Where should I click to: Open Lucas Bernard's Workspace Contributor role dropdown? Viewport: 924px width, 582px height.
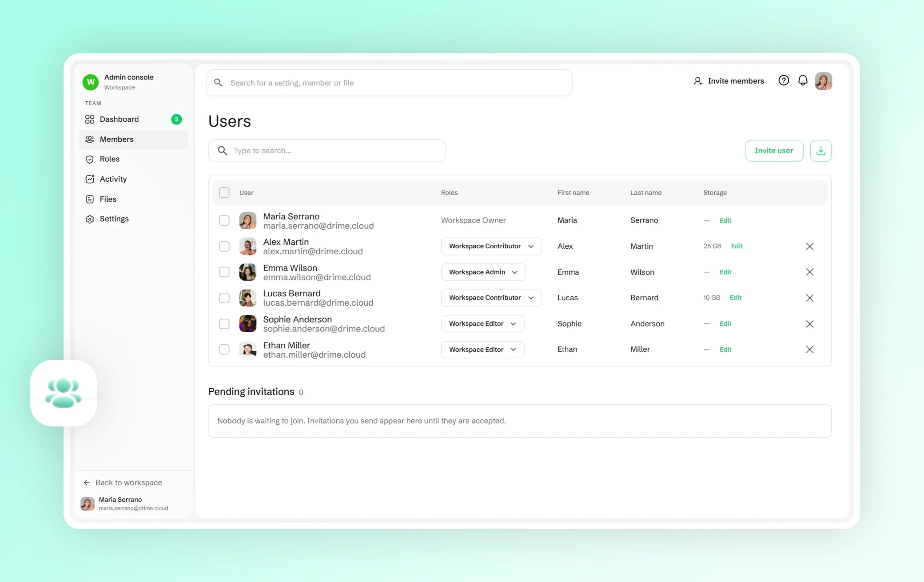click(x=491, y=298)
